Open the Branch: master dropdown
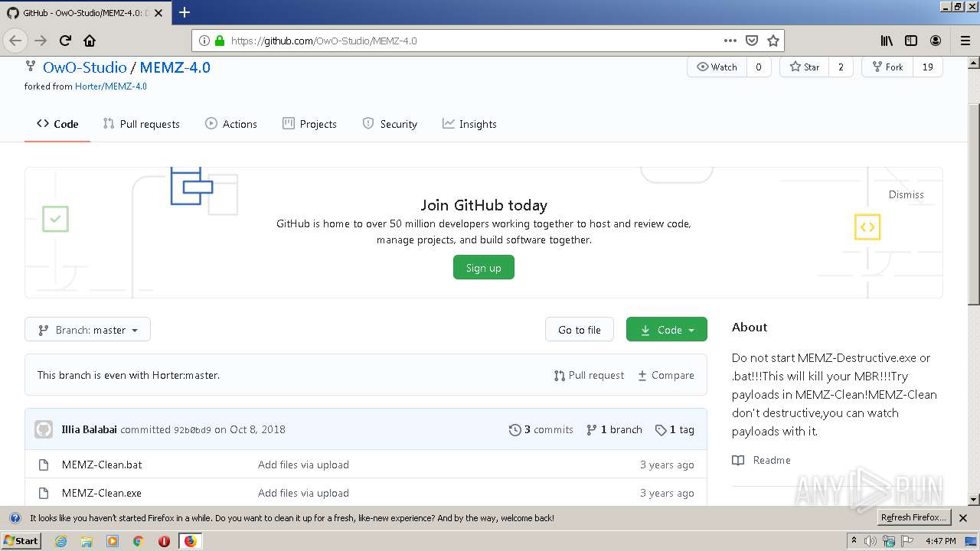This screenshot has height=551, width=980. (x=87, y=329)
